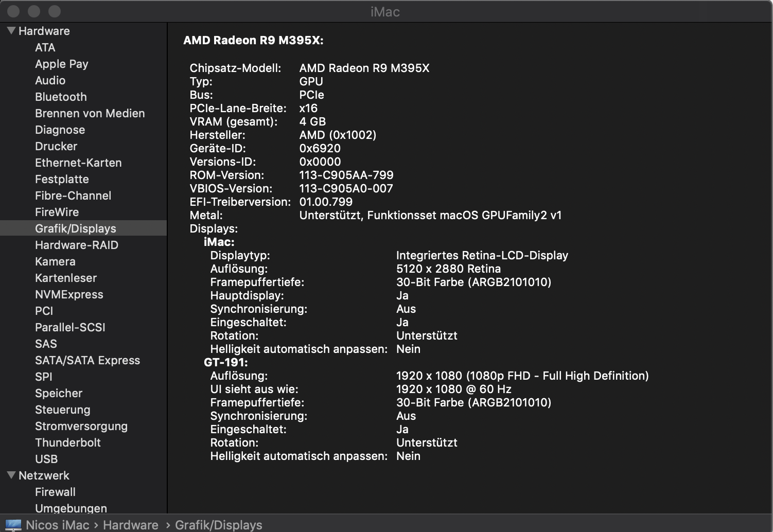Select Kartenleser in the sidebar
The width and height of the screenshot is (773, 532).
coord(66,278)
